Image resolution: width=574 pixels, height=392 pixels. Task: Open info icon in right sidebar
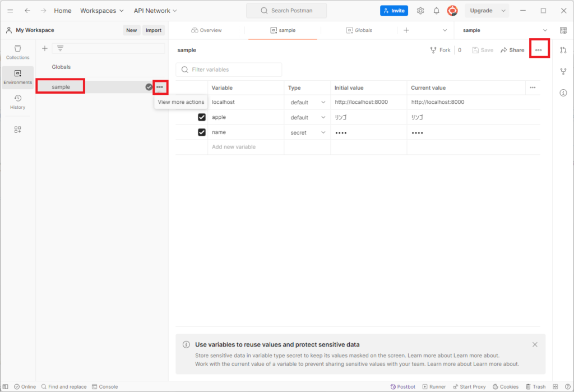click(x=563, y=93)
